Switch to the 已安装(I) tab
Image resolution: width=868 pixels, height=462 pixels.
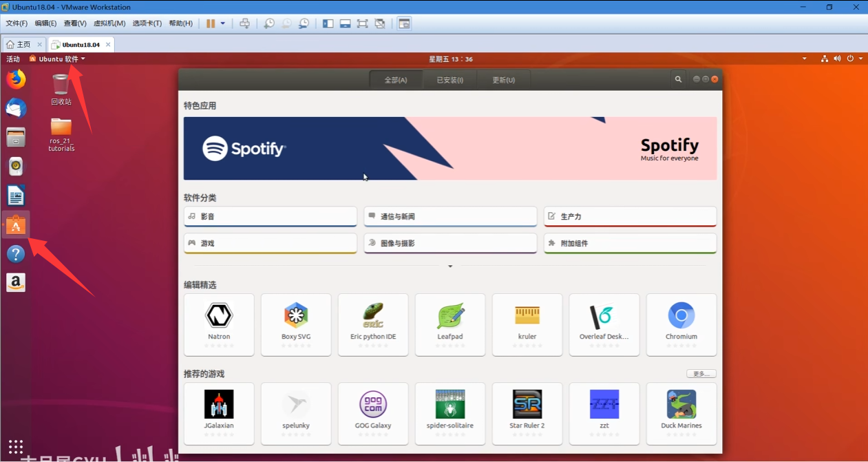click(x=449, y=80)
